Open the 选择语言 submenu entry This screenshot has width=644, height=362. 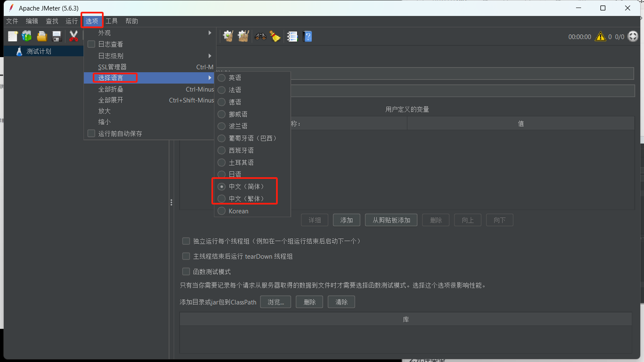(x=149, y=78)
